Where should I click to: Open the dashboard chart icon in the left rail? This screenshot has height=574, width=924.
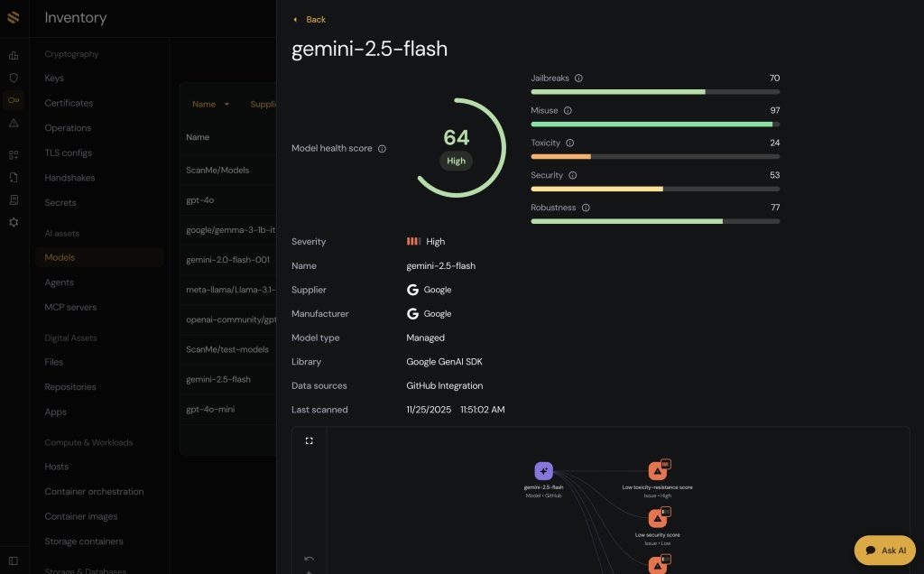point(14,56)
